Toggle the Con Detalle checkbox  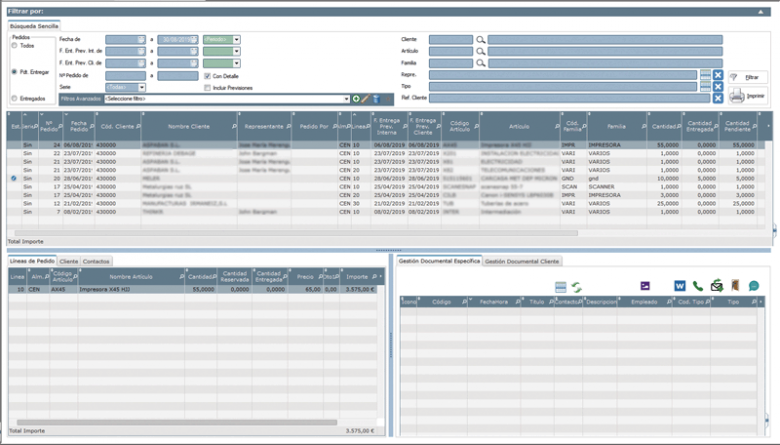click(206, 75)
